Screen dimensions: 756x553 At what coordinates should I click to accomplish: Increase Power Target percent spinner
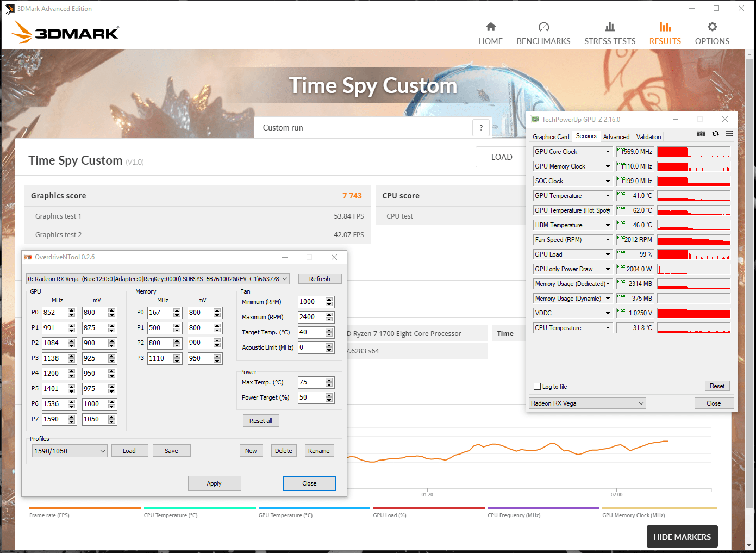click(329, 395)
